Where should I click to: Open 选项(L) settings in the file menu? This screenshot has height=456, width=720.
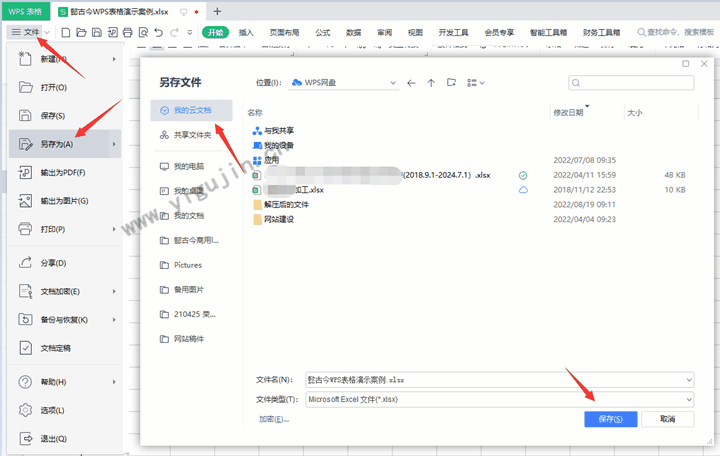click(x=65, y=410)
